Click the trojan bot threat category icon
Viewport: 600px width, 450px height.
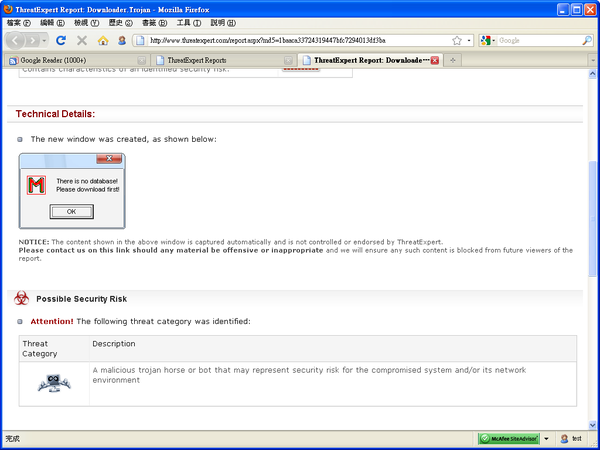pyautogui.click(x=54, y=383)
